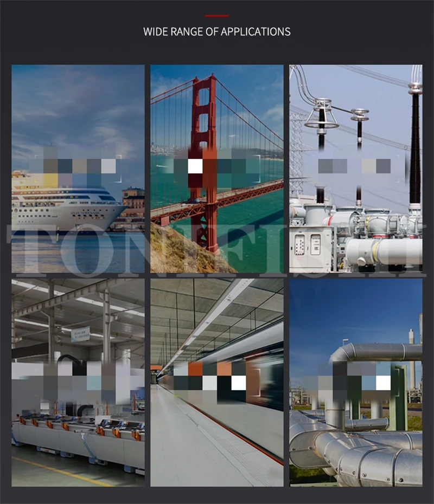Image resolution: width=434 pixels, height=504 pixels.
Task: Select the red suspension bridge photo
Action: click(217, 169)
